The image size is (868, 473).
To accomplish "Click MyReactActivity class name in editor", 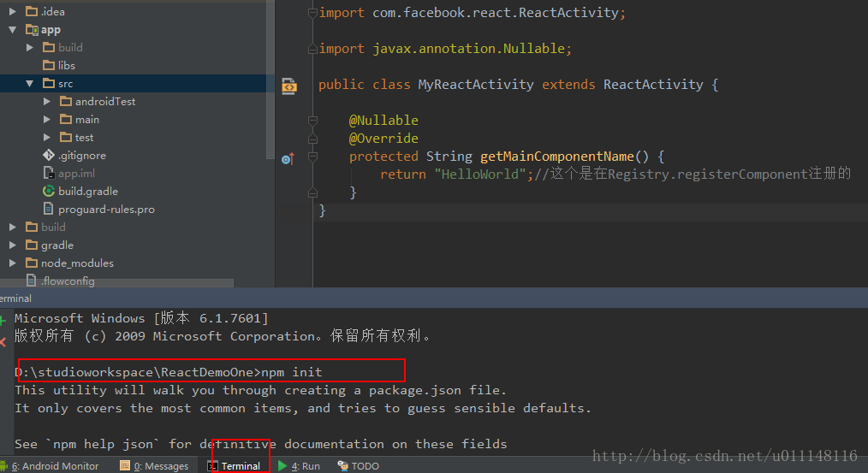I will [476, 85].
